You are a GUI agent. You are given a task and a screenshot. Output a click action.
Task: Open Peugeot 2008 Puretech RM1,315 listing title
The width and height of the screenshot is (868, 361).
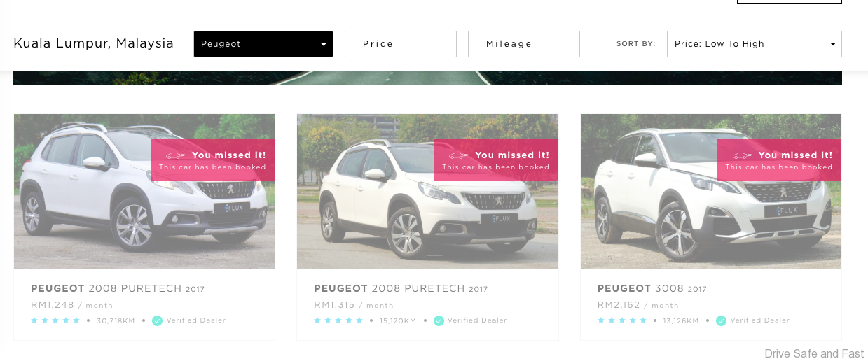tap(401, 288)
